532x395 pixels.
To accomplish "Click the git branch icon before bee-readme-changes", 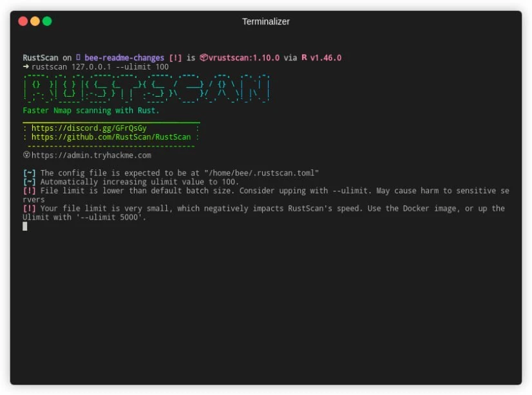I will (x=78, y=57).
